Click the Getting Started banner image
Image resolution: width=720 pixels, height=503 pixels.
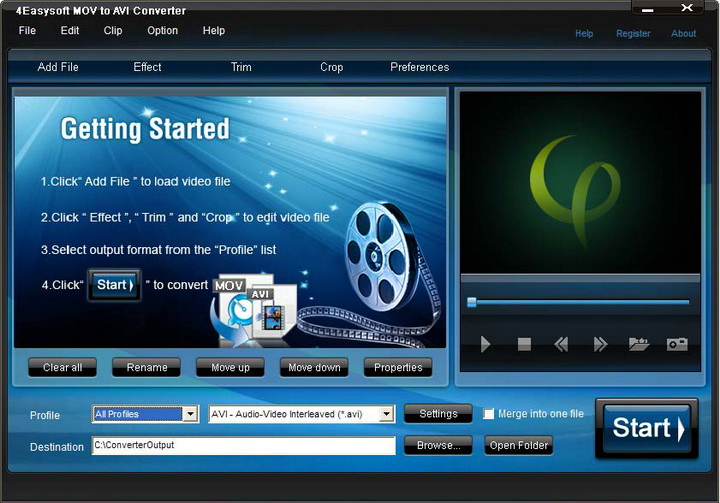230,222
